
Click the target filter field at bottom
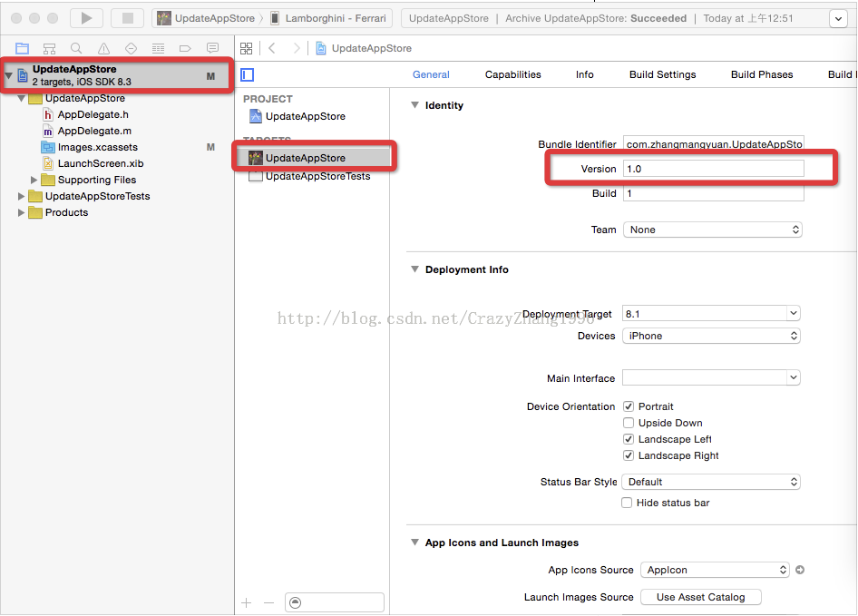tap(335, 603)
